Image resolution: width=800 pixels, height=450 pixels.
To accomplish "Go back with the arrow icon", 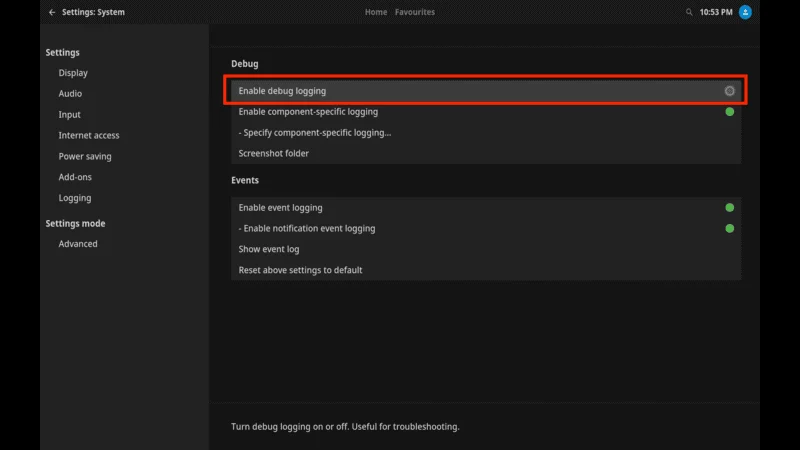I will (52, 12).
